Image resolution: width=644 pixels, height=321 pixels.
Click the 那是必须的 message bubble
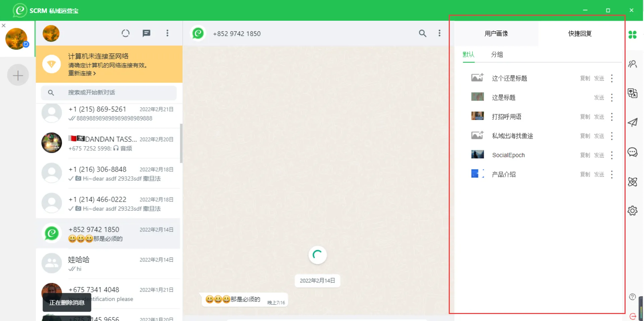pos(244,300)
